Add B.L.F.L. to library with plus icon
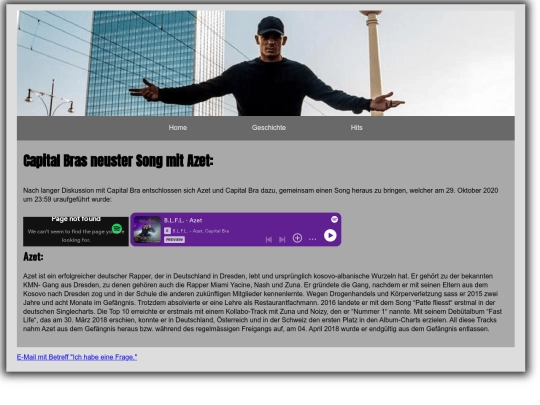This screenshot has width=540, height=405. pos(297,238)
